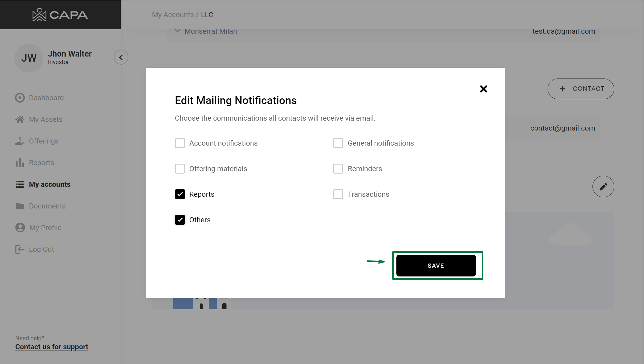Enable Account notifications checkbox
This screenshot has width=644, height=364.
tap(180, 143)
